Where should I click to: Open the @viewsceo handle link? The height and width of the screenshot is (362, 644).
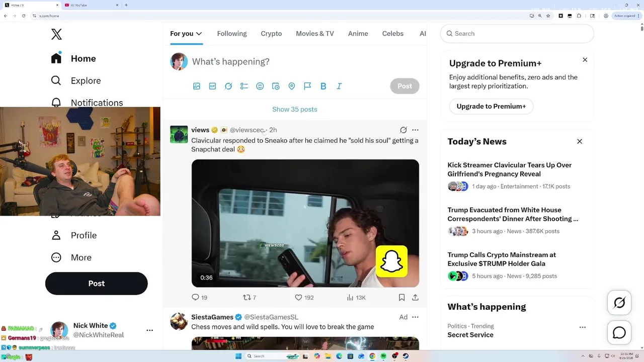[247, 130]
